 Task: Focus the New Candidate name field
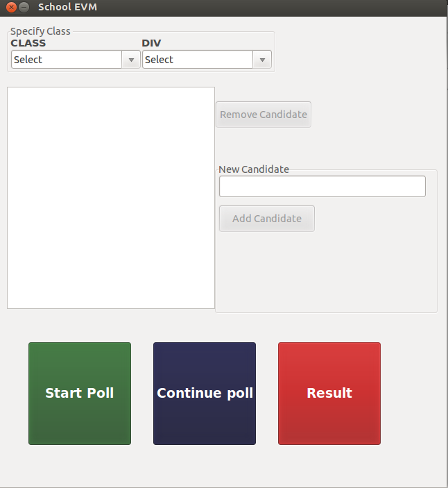322,186
